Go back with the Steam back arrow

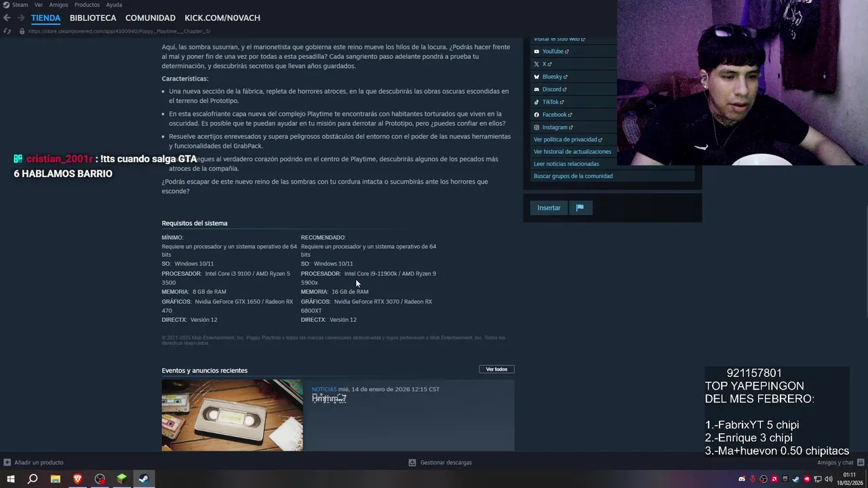(7, 18)
